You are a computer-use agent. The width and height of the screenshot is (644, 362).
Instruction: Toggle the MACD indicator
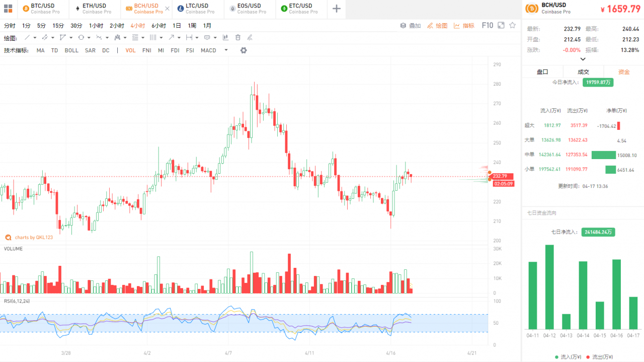(x=208, y=50)
